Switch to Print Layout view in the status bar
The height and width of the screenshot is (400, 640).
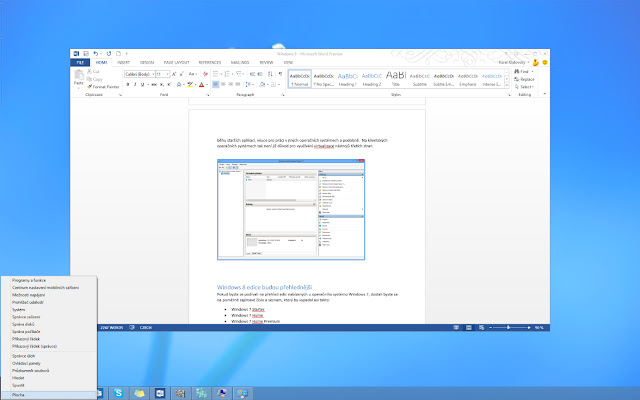point(469,328)
